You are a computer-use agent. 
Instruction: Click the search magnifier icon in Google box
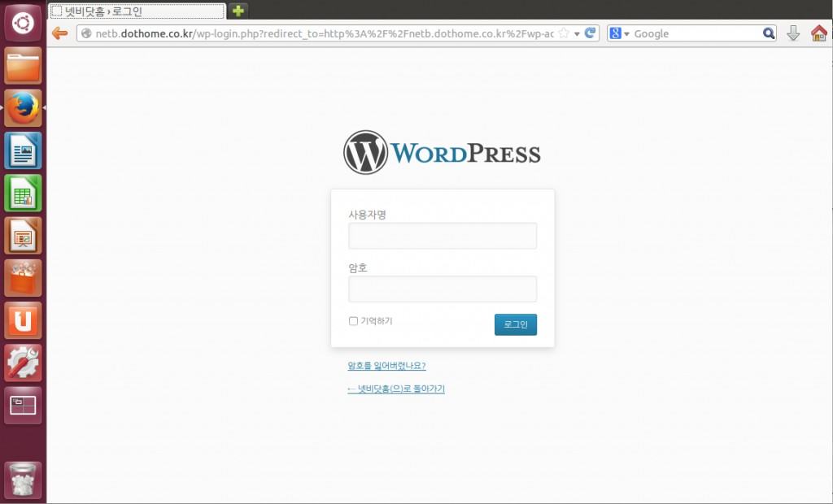coord(769,33)
